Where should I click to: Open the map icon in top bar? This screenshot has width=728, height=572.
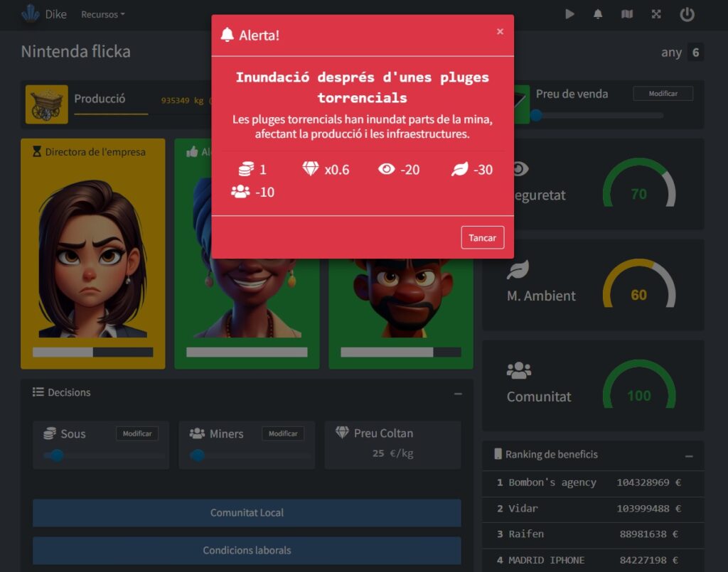(626, 14)
